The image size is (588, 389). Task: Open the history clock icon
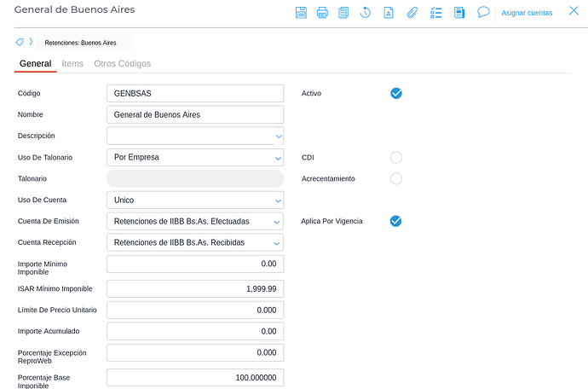(x=366, y=13)
